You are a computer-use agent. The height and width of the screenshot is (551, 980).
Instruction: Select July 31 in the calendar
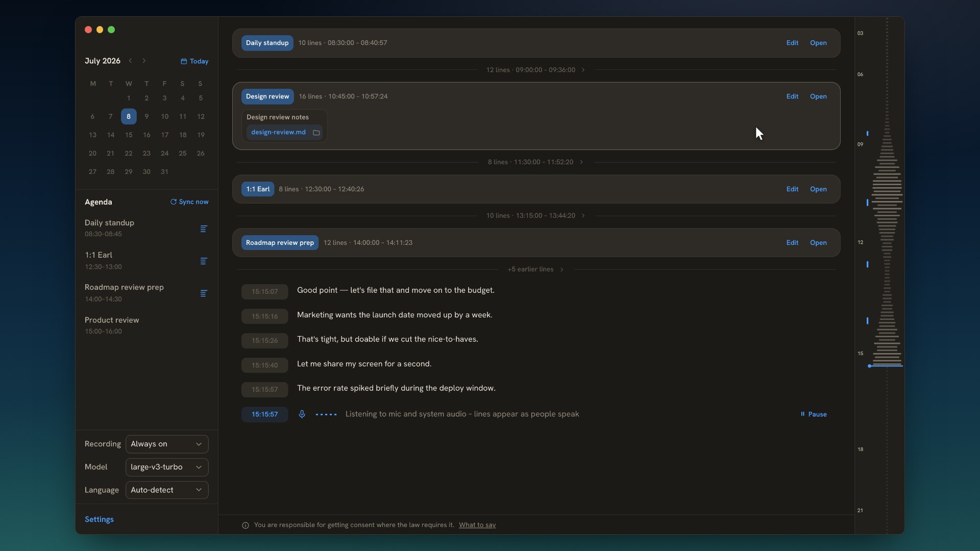click(164, 172)
